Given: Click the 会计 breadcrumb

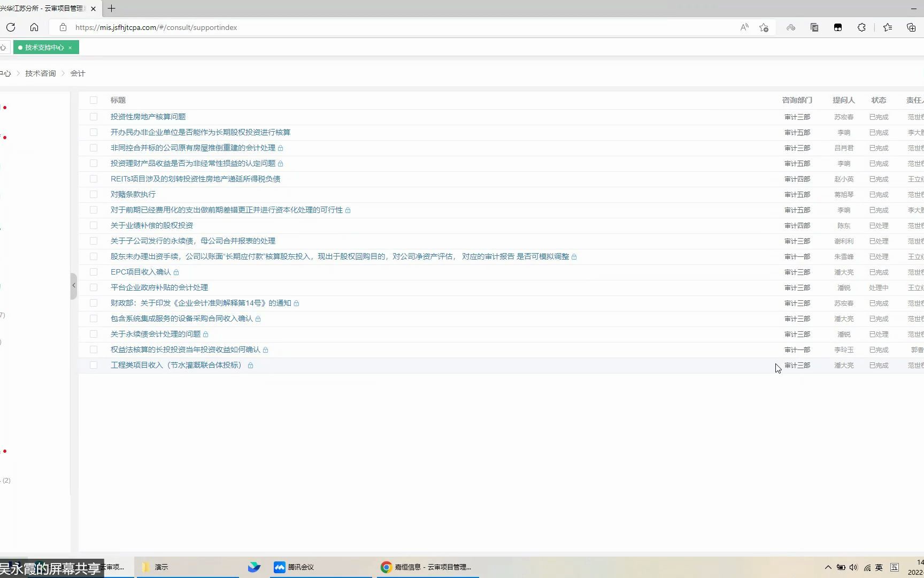Looking at the screenshot, I should pyautogui.click(x=78, y=73).
